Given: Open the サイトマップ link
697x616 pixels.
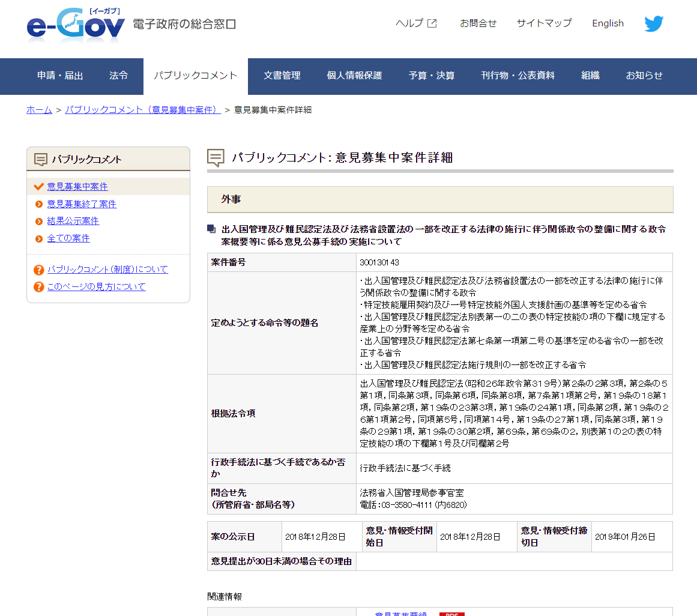Looking at the screenshot, I should tap(544, 23).
